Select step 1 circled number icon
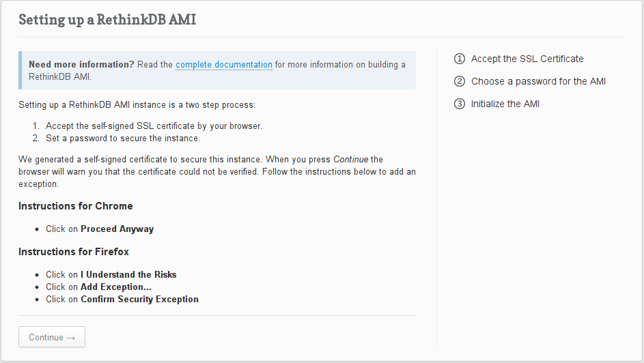Viewport: 644px width, 363px height. pos(459,59)
